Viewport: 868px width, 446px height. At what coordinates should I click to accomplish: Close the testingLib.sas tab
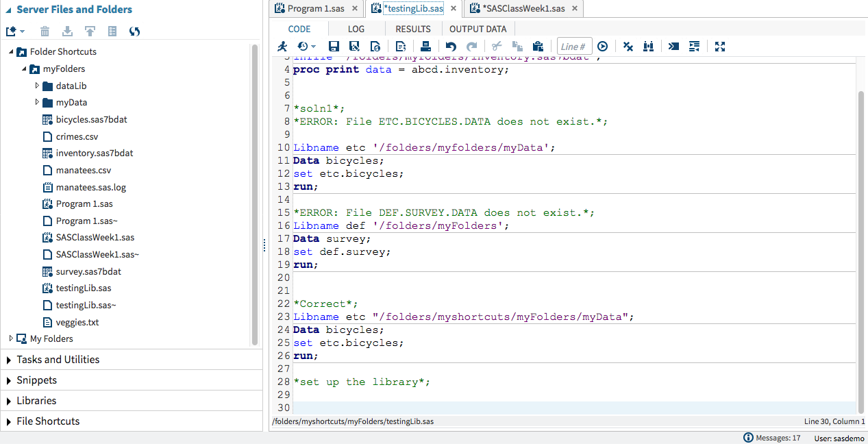coord(454,8)
